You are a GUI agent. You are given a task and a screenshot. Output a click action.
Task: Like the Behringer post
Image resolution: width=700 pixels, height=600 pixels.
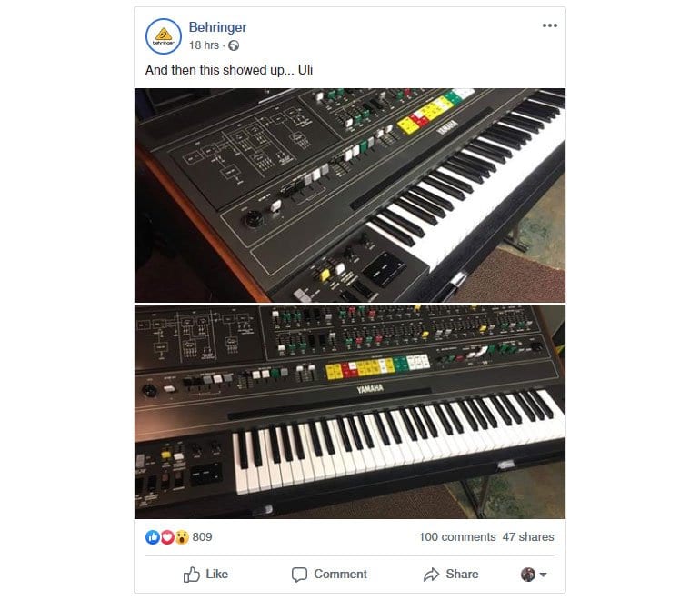(x=205, y=575)
